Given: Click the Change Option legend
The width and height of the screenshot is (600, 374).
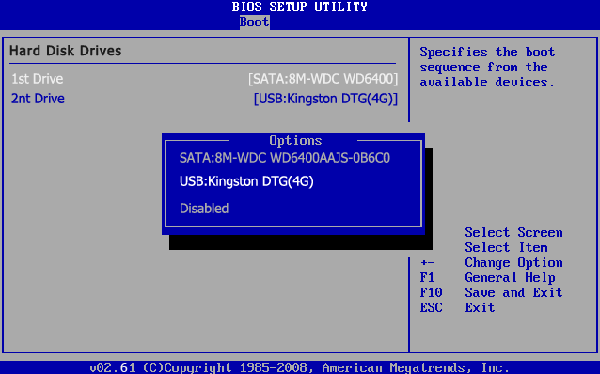Looking at the screenshot, I should coord(513,263).
